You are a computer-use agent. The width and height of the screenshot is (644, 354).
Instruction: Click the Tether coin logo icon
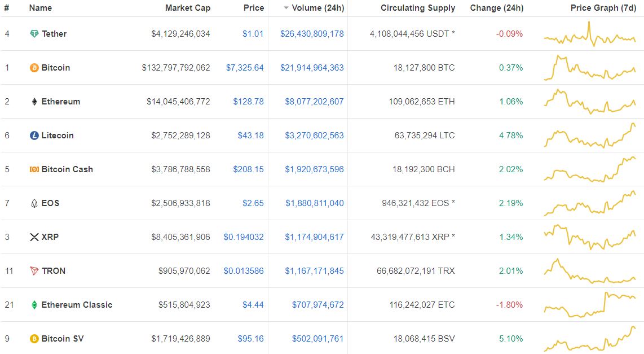click(34, 34)
